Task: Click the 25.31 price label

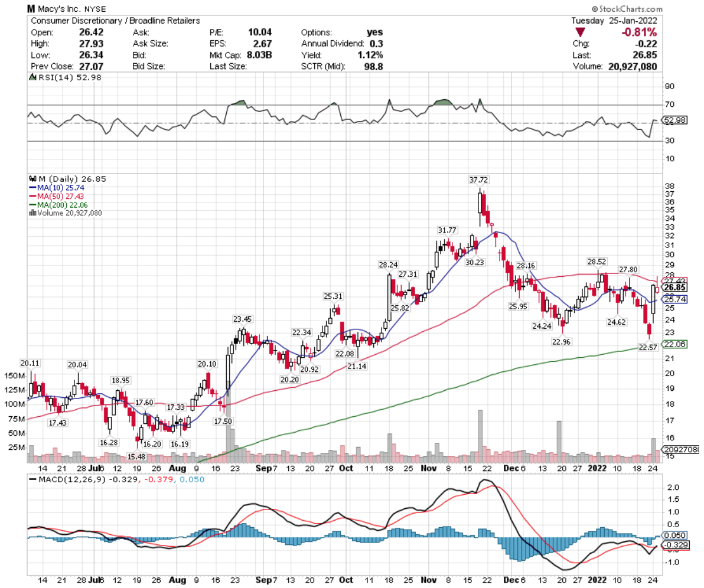Action: [333, 296]
